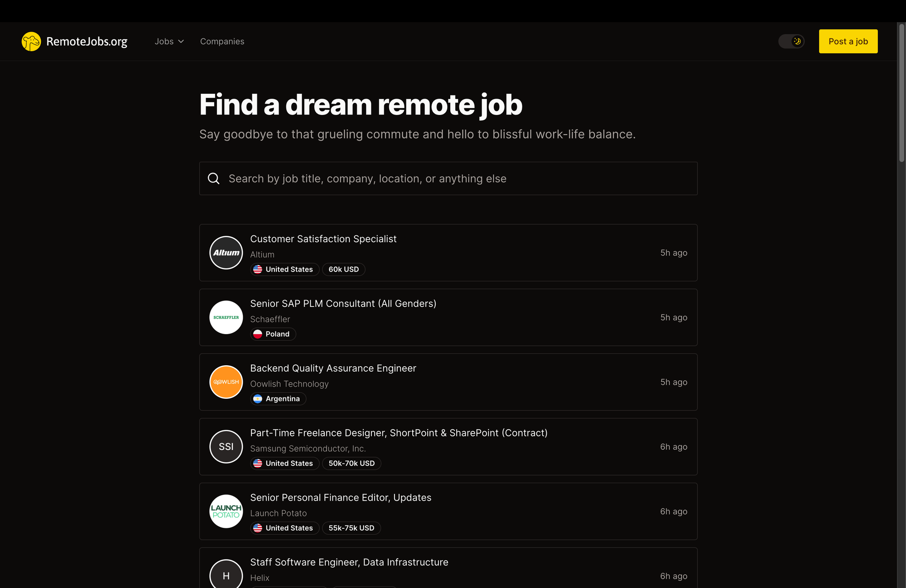Click the moon icon in theme switch
The image size is (906, 588).
(x=797, y=41)
